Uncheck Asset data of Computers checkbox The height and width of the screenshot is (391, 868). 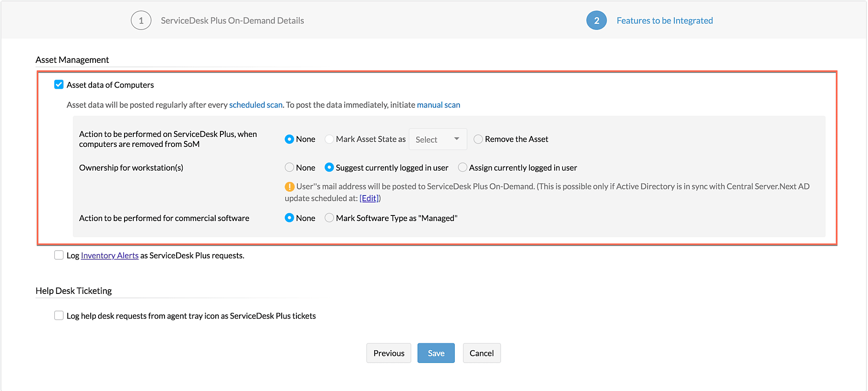pos(59,85)
